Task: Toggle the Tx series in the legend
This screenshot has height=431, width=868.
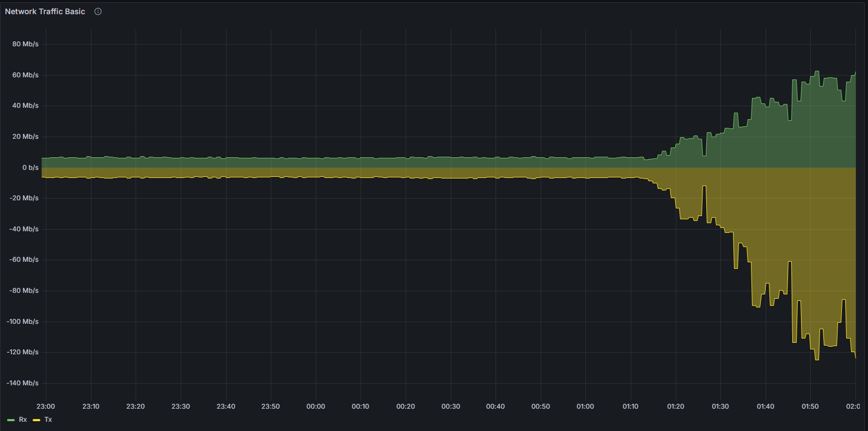Action: tap(48, 420)
